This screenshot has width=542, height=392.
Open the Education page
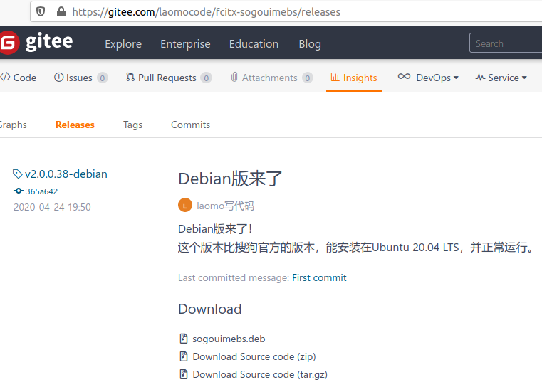(x=254, y=44)
